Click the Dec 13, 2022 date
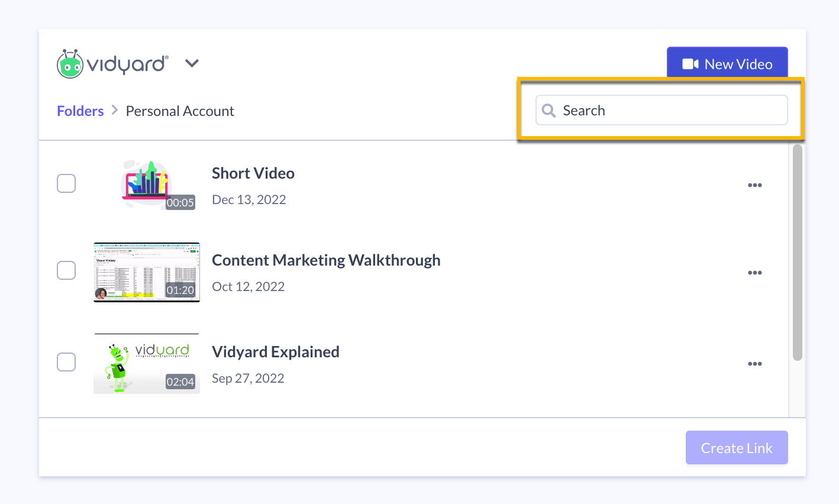 pos(249,200)
